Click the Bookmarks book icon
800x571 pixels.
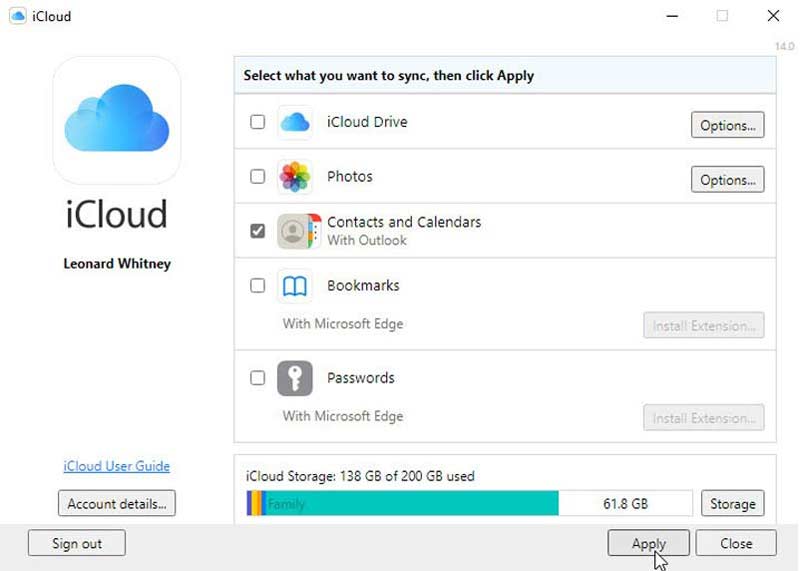pyautogui.click(x=295, y=286)
